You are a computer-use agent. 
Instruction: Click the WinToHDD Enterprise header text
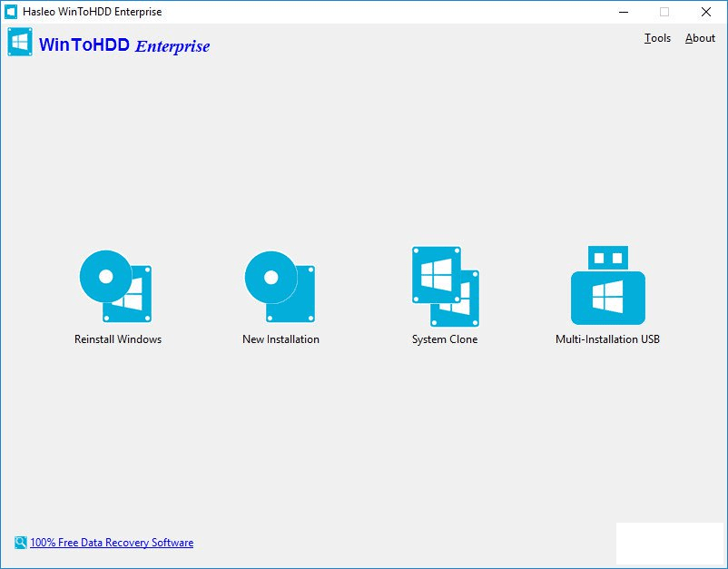click(x=124, y=45)
